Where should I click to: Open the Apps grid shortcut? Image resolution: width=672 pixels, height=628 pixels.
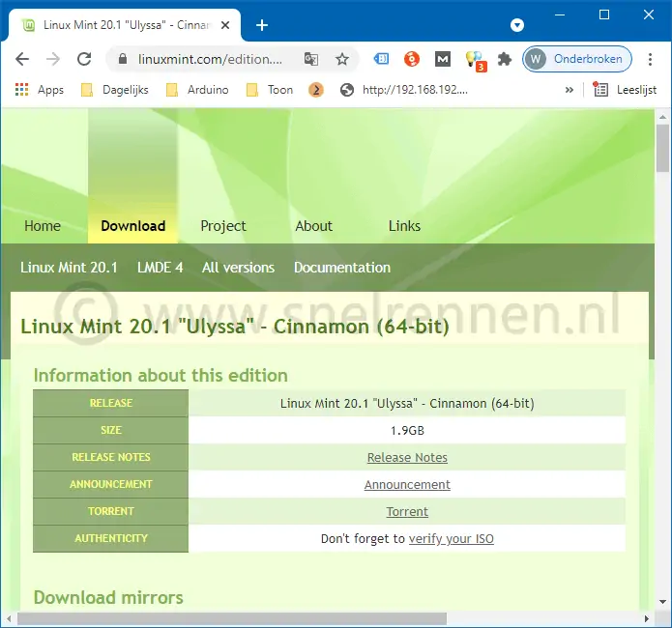[39, 90]
